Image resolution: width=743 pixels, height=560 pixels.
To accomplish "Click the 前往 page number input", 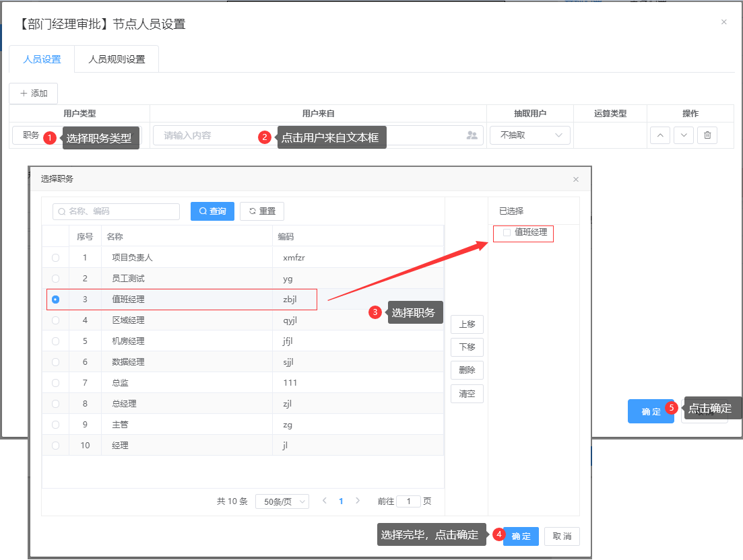I will coord(408,501).
